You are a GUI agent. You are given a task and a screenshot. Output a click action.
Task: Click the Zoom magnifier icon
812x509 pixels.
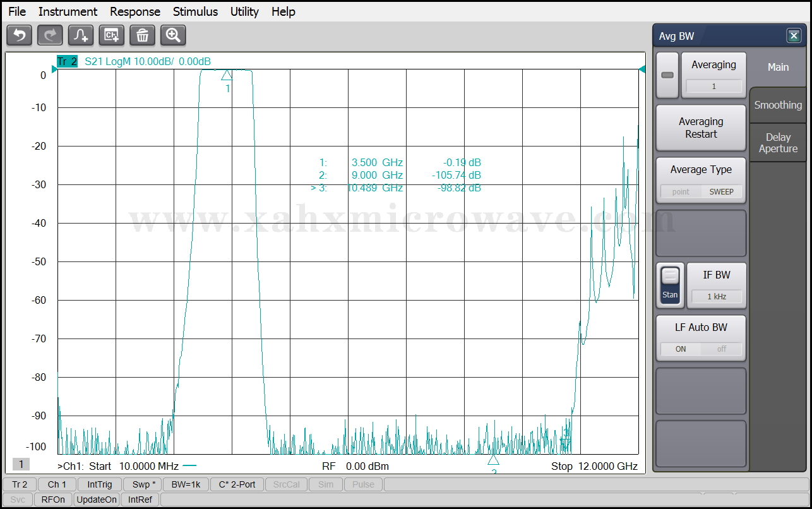click(x=173, y=35)
